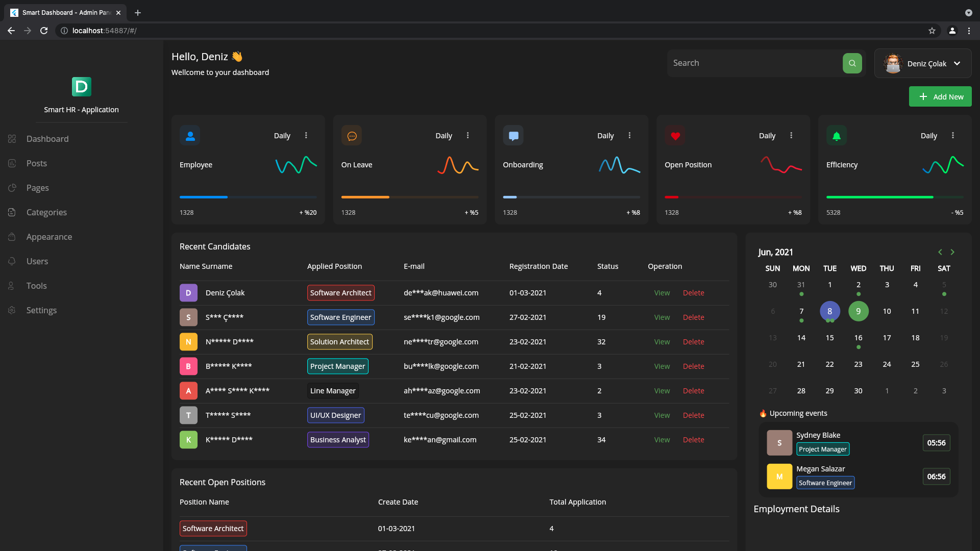Screen dimensions: 980x551
Task: Click the Open Position heart icon
Action: click(675, 136)
